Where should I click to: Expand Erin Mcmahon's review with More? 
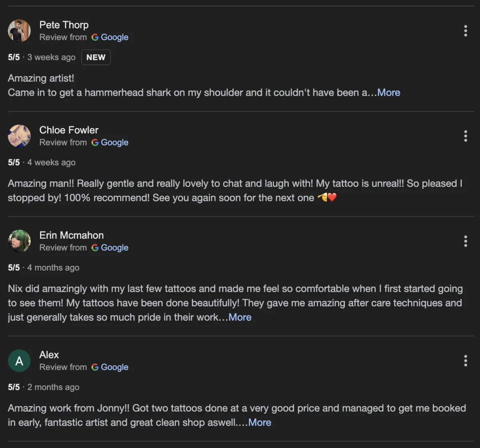pyautogui.click(x=240, y=317)
